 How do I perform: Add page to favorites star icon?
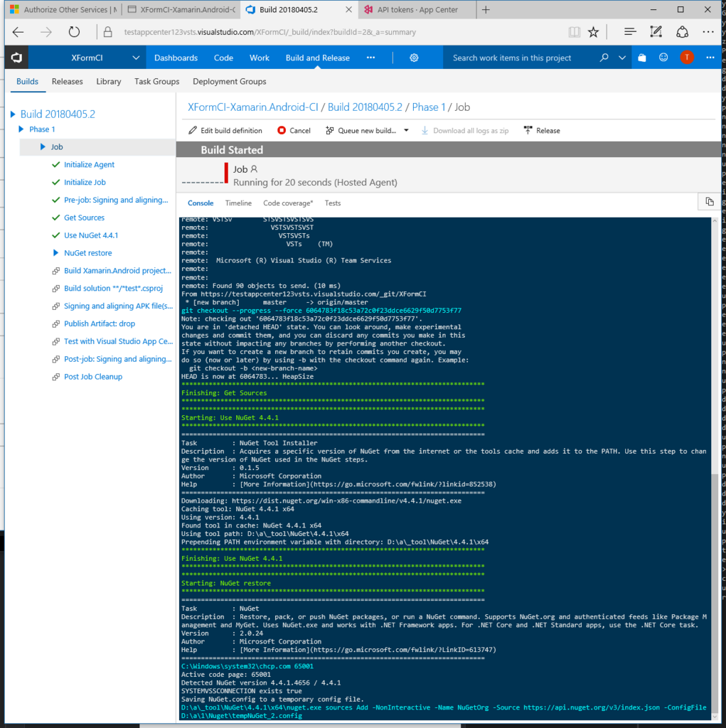point(593,32)
